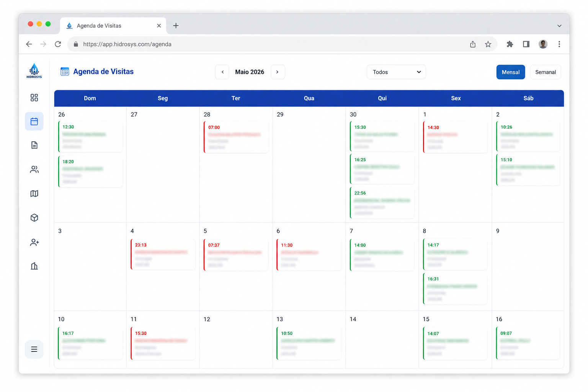Open the Todos filter dropdown
This screenshot has height=392, width=588.
396,72
